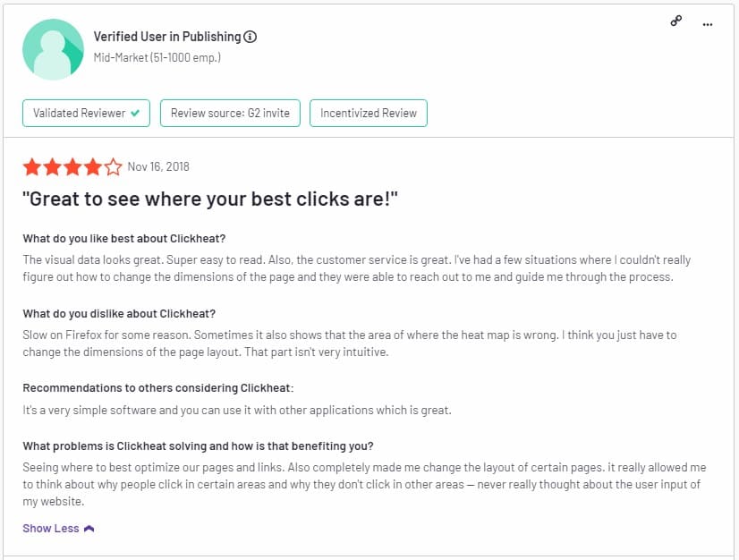Click the Validated Reviewer badge

[86, 113]
